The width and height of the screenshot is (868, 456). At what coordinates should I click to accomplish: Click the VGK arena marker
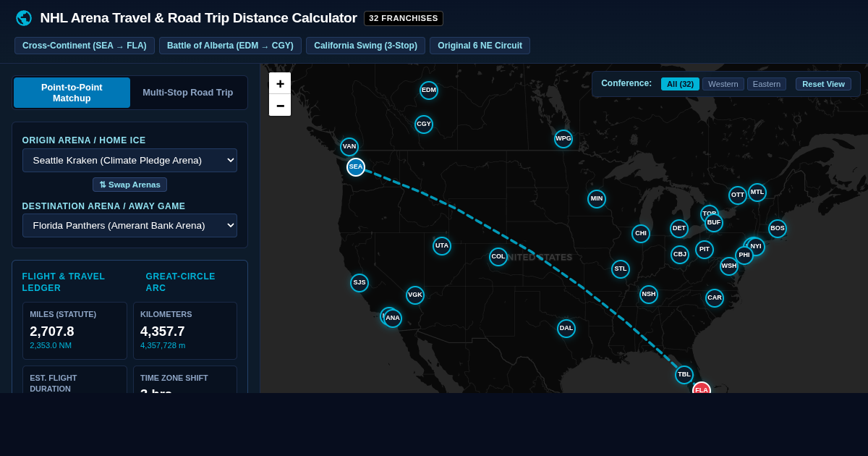coord(415,295)
